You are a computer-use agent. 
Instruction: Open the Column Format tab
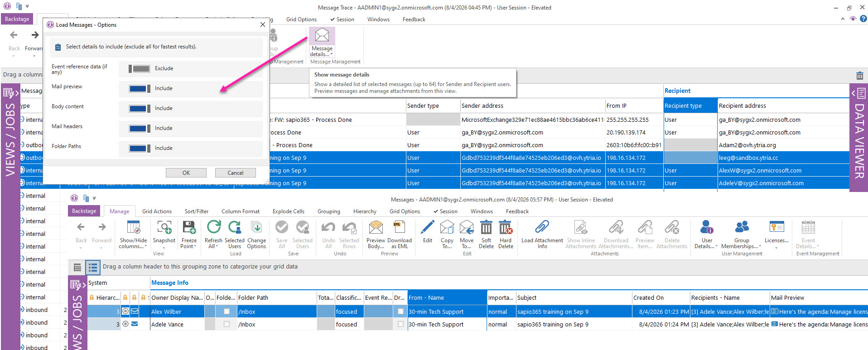tap(241, 211)
